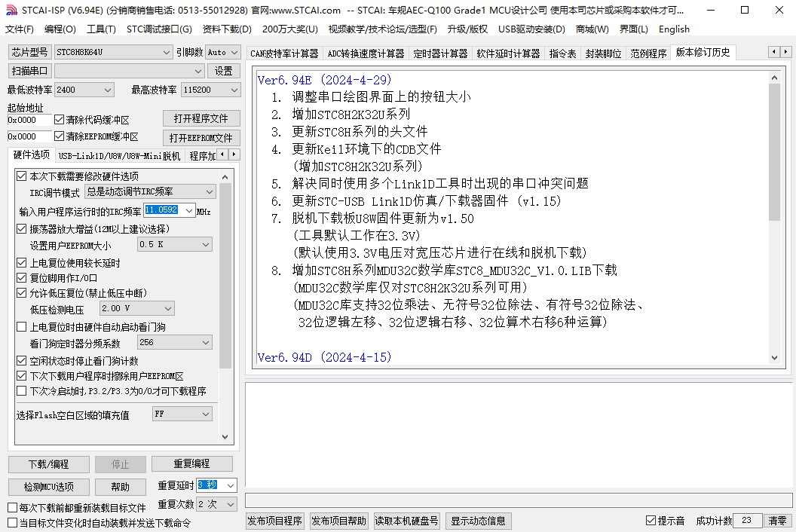Image resolution: width=796 pixels, height=532 pixels.
Task: Click 读取本机硬盘号 button
Action: [406, 521]
